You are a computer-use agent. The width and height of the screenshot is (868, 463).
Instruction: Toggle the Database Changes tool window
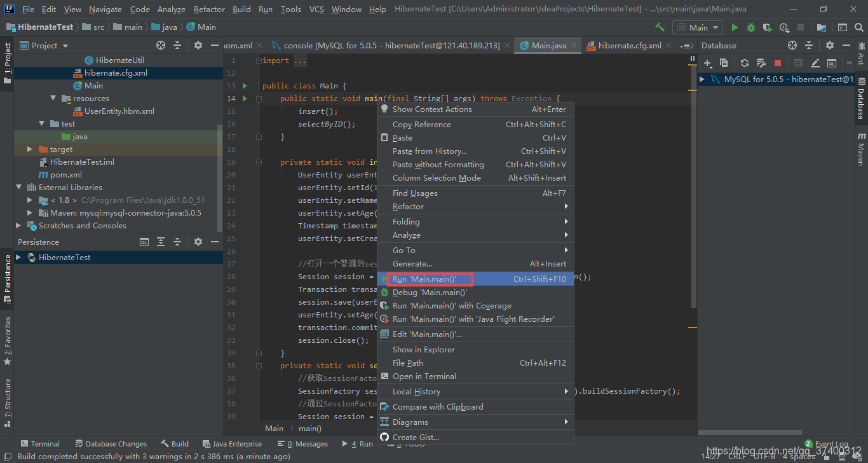pos(111,444)
